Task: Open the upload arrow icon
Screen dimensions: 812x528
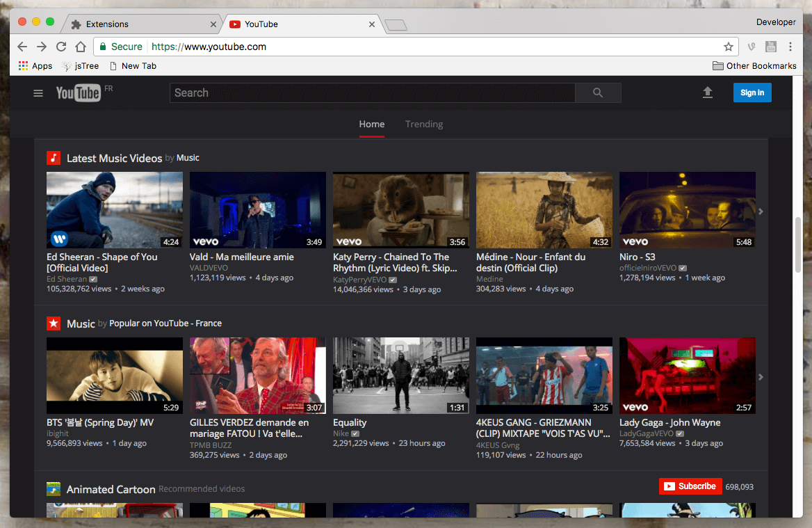Action: point(708,93)
